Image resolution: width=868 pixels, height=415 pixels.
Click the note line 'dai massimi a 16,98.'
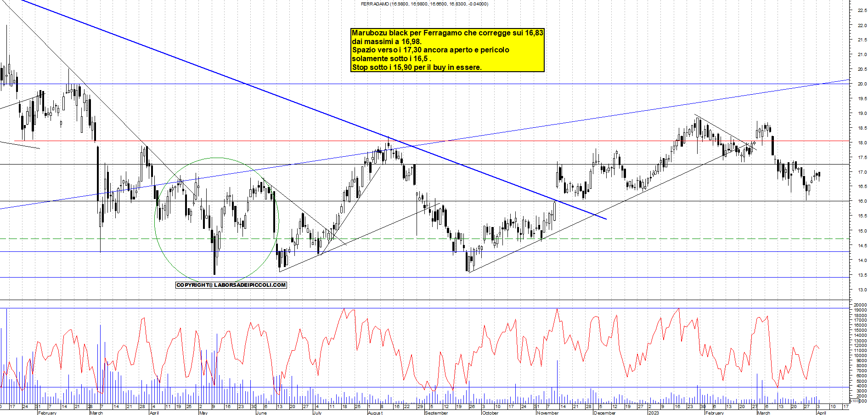(x=387, y=42)
